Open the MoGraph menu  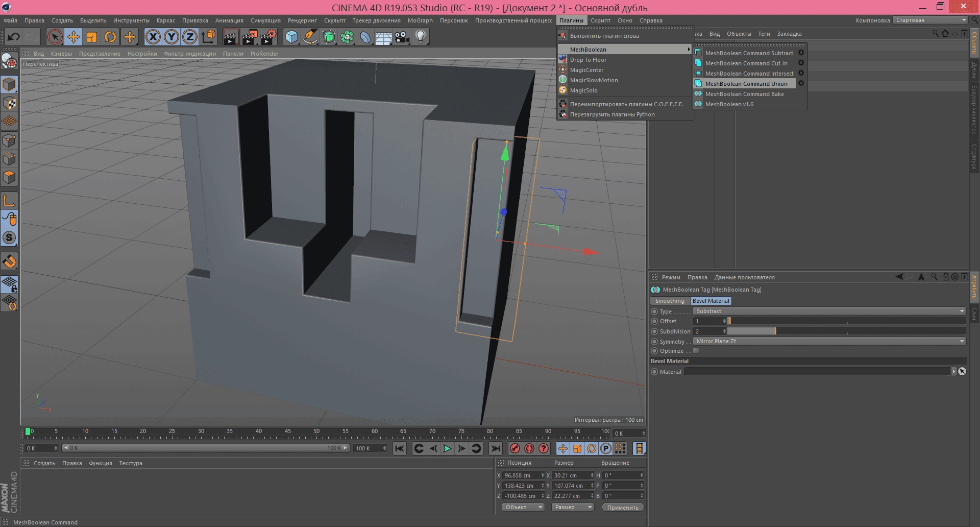coord(420,20)
